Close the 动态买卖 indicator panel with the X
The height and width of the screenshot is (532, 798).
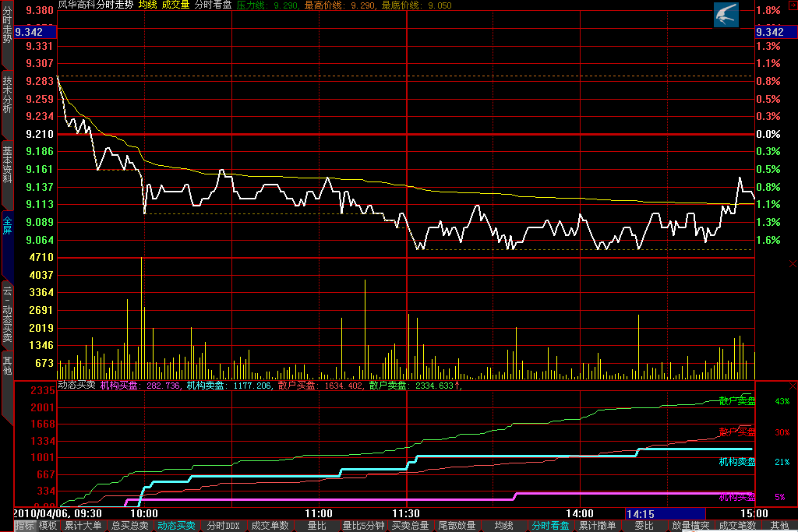[793, 386]
